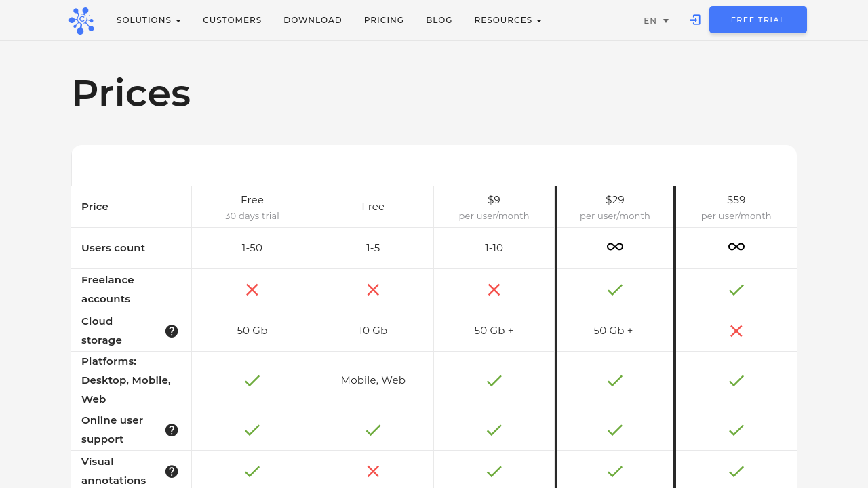Screen dimensions: 868x488
Task: Click the '1-50' users count cell
Action: pyautogui.click(x=252, y=248)
